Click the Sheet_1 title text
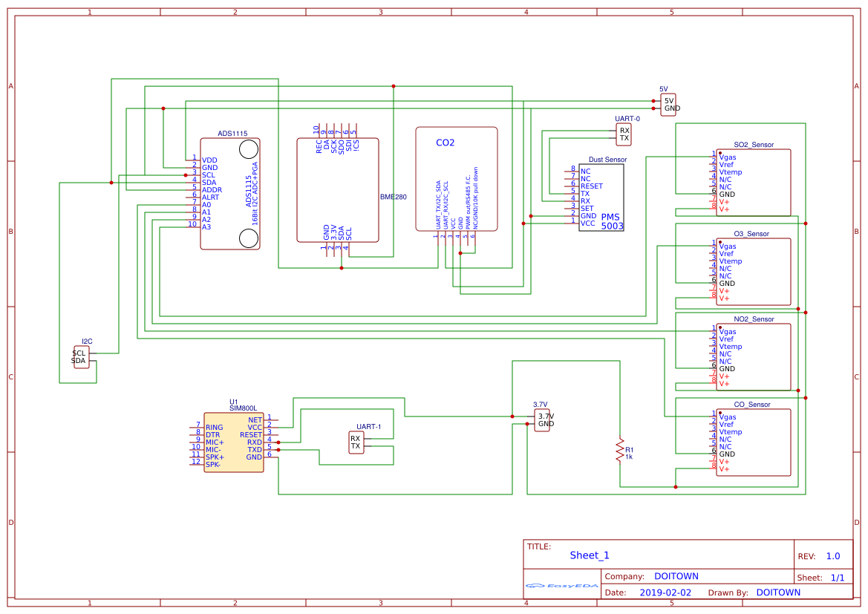The image size is (868, 614). [x=588, y=555]
